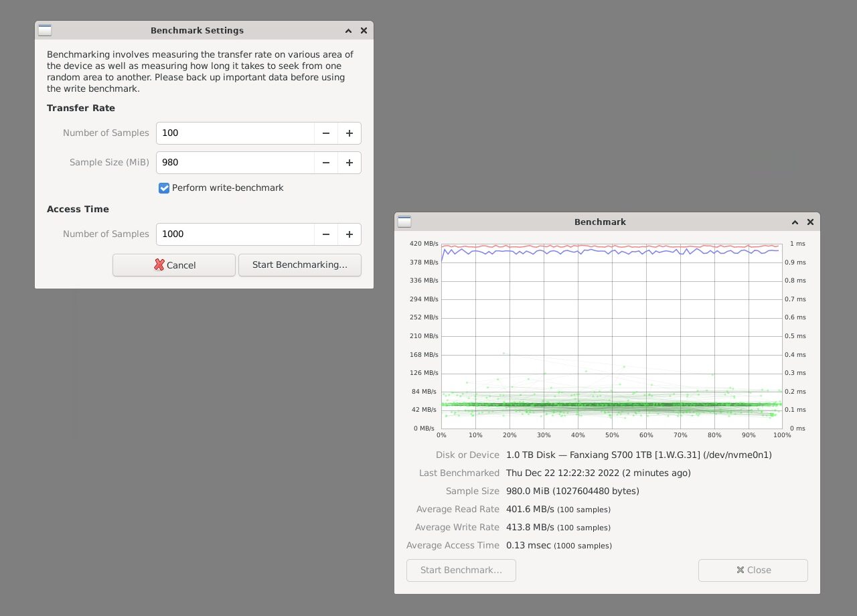The image size is (857, 616).
Task: Click the Sample Size input field
Action: 234,163
